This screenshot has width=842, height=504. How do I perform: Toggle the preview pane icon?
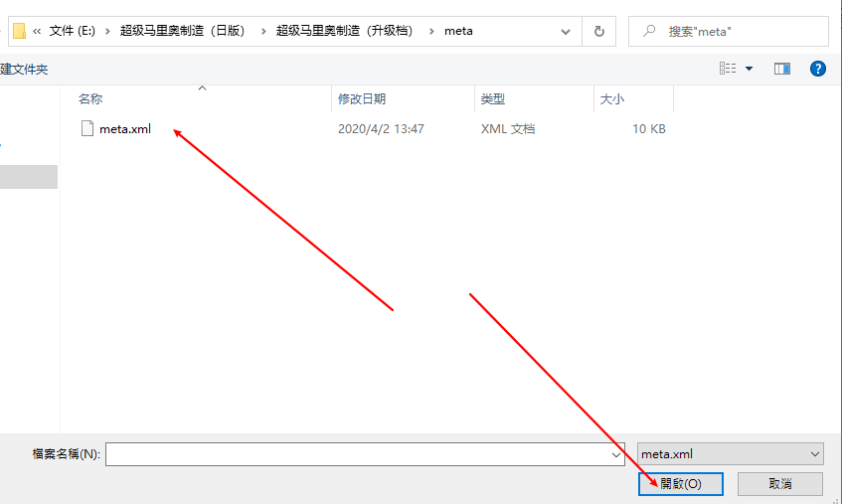[781, 69]
